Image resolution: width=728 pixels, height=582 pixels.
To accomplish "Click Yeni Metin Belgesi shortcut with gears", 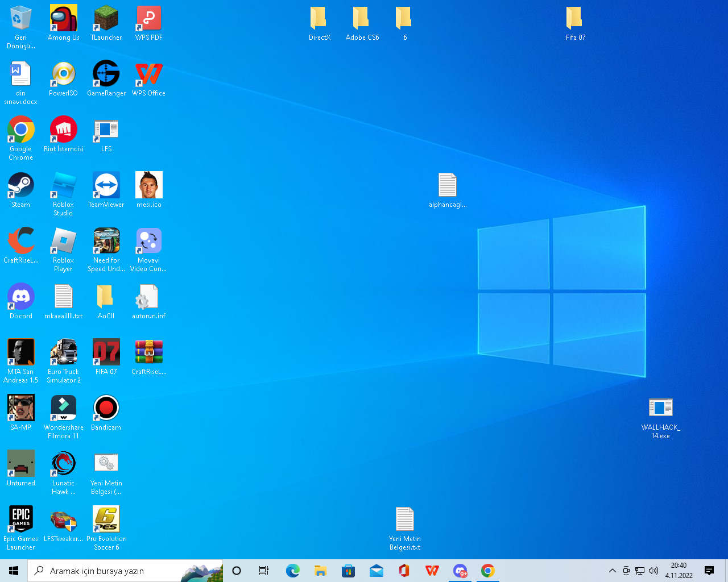I will [106, 464].
